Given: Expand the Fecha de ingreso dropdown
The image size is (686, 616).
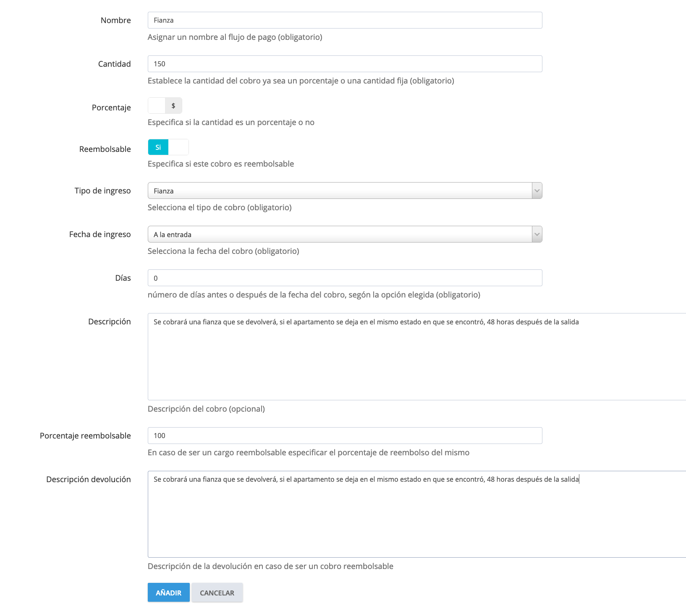Looking at the screenshot, I should pos(344,235).
